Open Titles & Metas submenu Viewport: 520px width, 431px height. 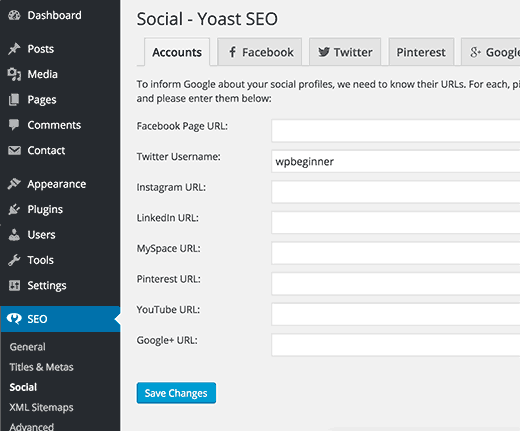(41, 367)
